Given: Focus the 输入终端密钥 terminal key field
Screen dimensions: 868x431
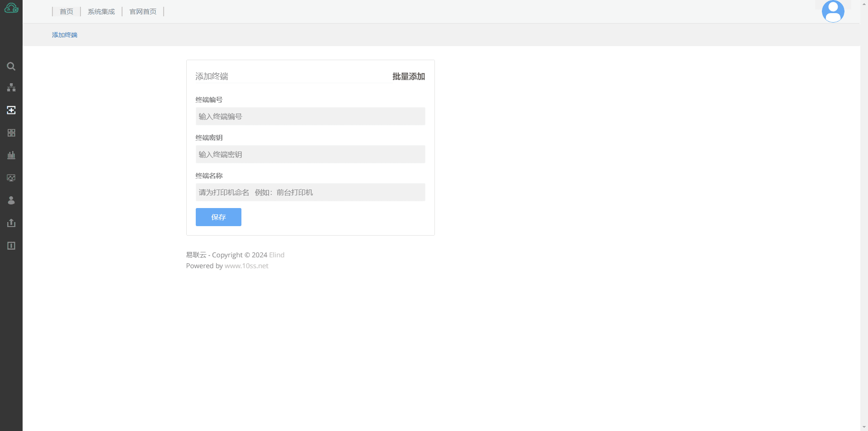Looking at the screenshot, I should 311,154.
